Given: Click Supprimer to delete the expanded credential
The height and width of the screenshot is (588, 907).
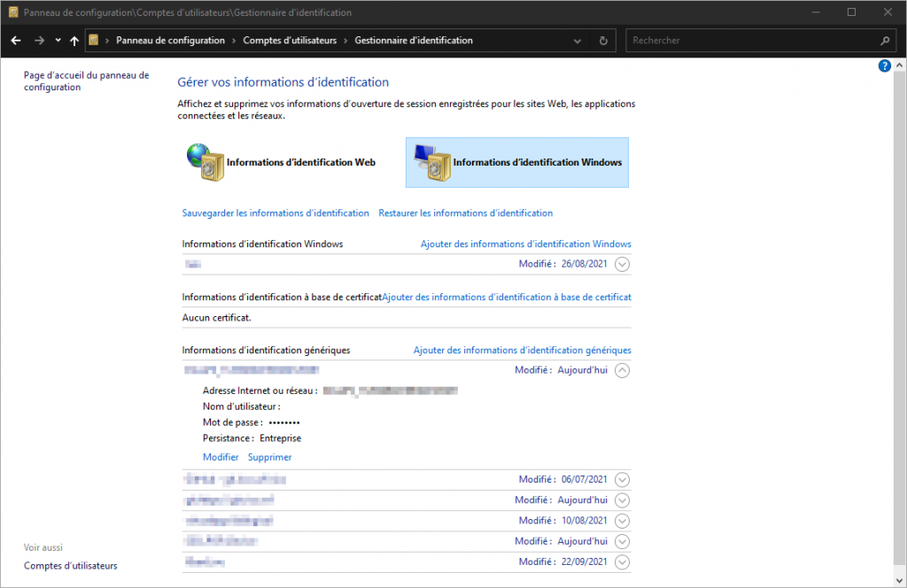Looking at the screenshot, I should pos(269,457).
